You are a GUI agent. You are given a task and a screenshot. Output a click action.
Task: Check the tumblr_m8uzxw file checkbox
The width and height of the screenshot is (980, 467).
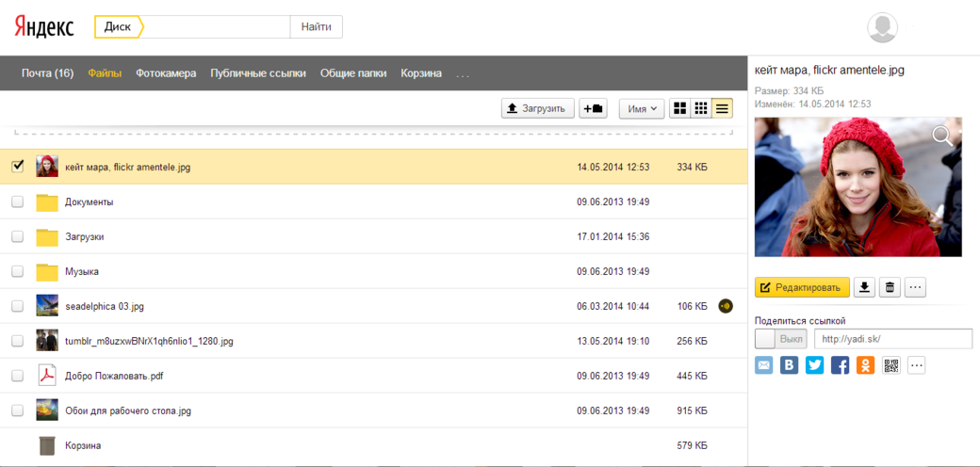(x=18, y=341)
